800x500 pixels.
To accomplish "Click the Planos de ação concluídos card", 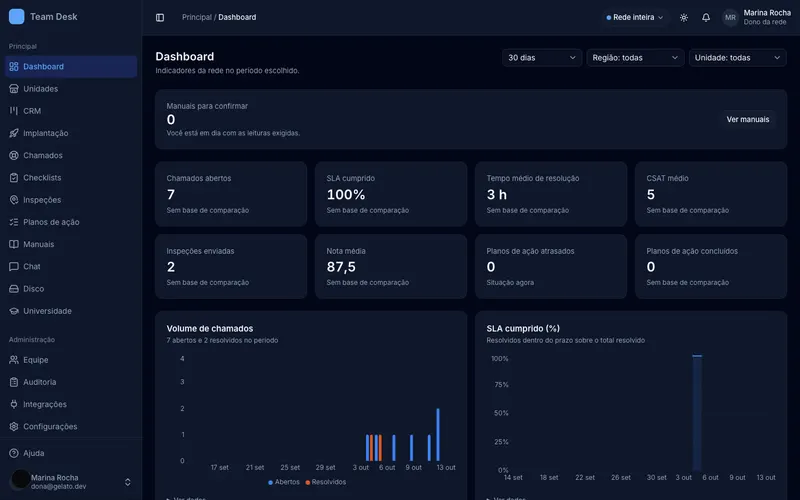I will 711,266.
